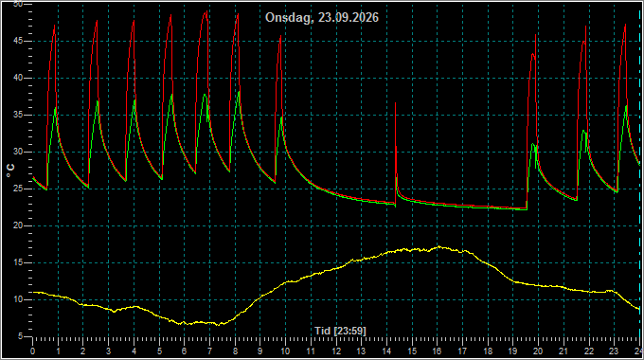The image size is (644, 360).
Task: Click the date title Onsdag, 23.09.2026
Action: [x=322, y=17]
